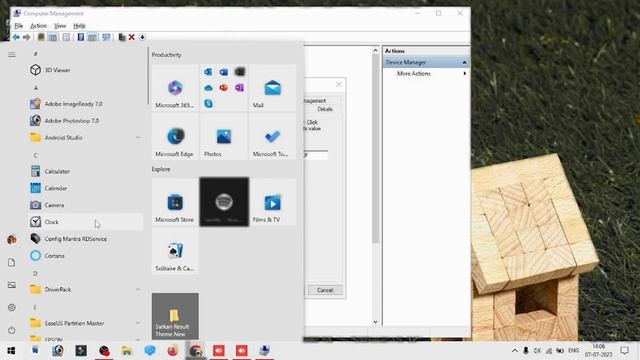Viewport: 640px width, 360px height.
Task: Open the View menu
Action: tap(60, 26)
